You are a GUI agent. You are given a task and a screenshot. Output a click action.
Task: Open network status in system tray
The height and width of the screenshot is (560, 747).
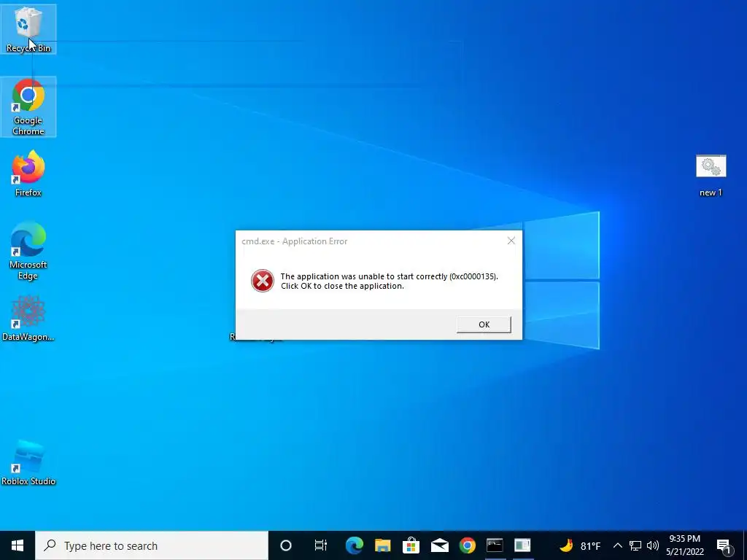click(635, 545)
